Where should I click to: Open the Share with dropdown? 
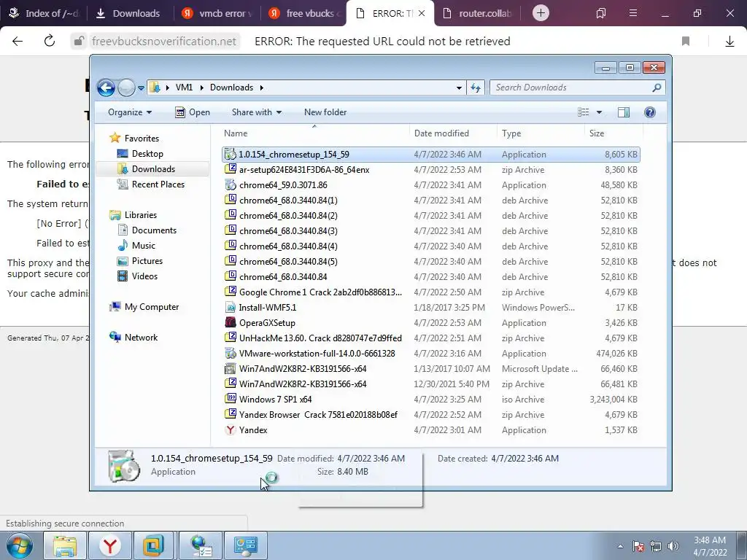257,112
